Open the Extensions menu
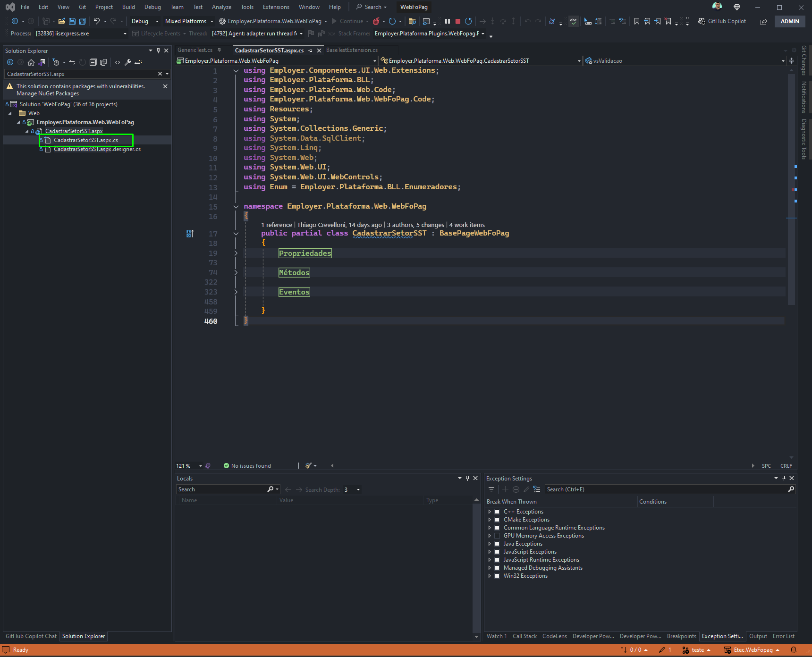 pos(276,7)
